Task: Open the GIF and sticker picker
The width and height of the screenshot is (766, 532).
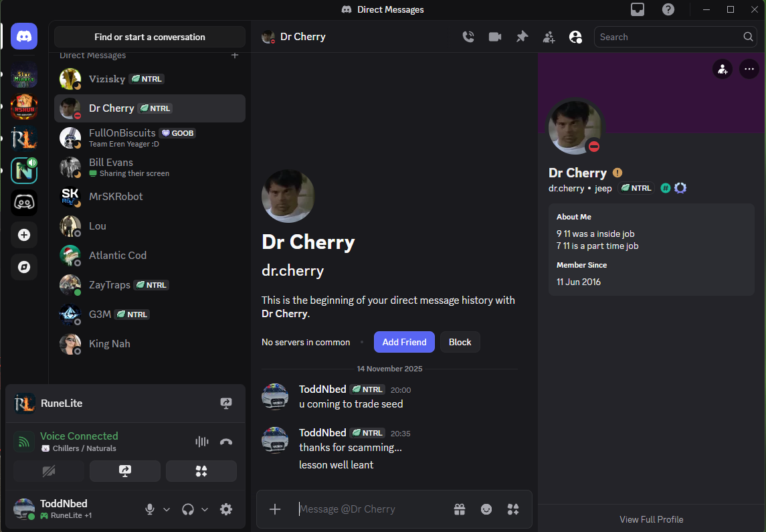Action: click(512, 509)
